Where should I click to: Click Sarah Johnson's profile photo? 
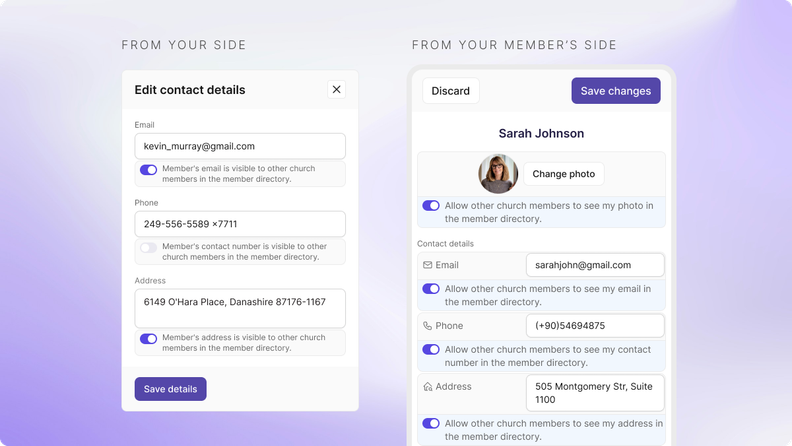point(498,174)
